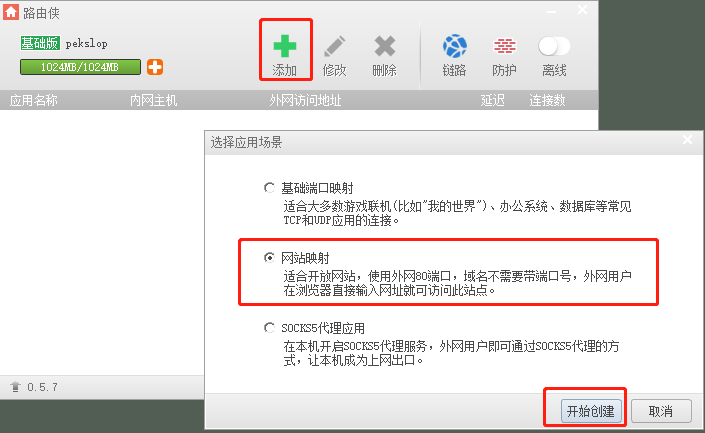Click the green plus 添加 icon
Image resolution: width=705 pixels, height=433 pixels.
pos(285,46)
